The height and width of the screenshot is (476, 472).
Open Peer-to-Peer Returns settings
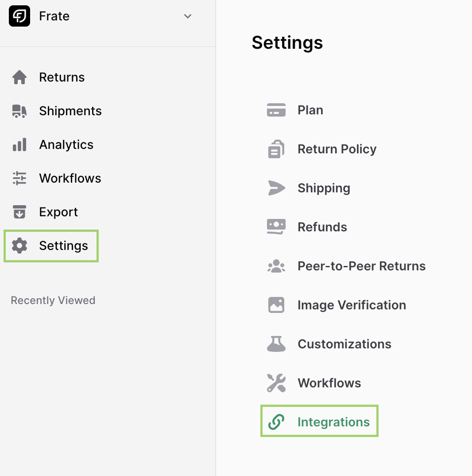[361, 266]
